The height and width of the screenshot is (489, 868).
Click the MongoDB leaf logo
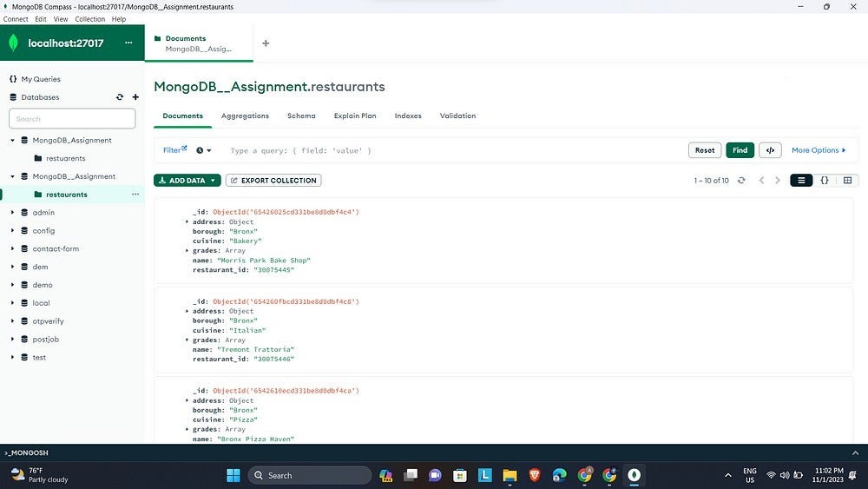pos(14,43)
